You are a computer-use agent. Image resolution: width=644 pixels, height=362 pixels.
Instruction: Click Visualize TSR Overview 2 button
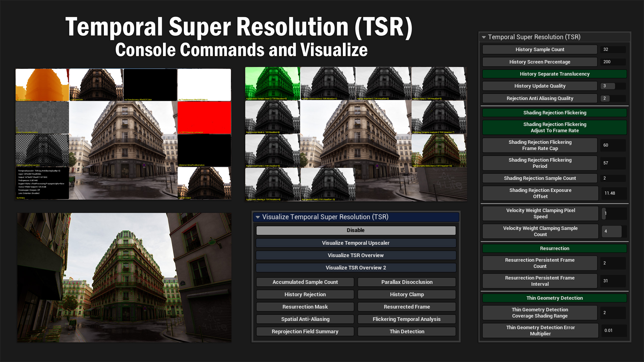pos(356,267)
